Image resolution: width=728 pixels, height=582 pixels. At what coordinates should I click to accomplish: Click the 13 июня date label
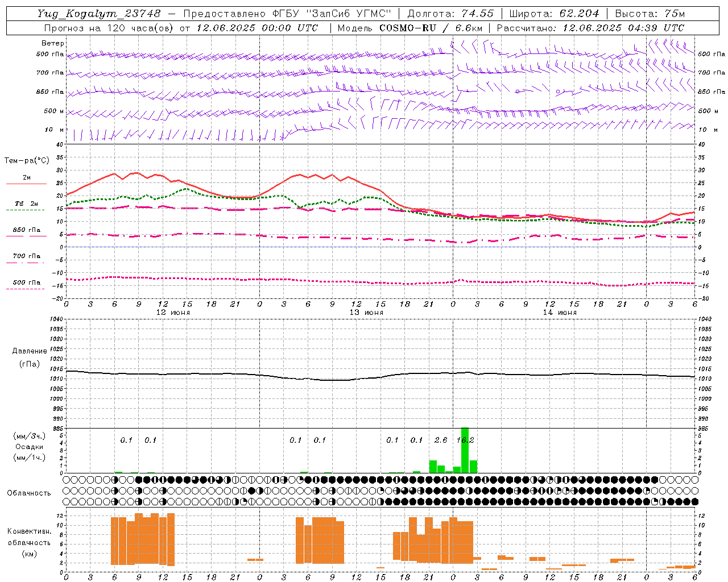[x=366, y=313]
